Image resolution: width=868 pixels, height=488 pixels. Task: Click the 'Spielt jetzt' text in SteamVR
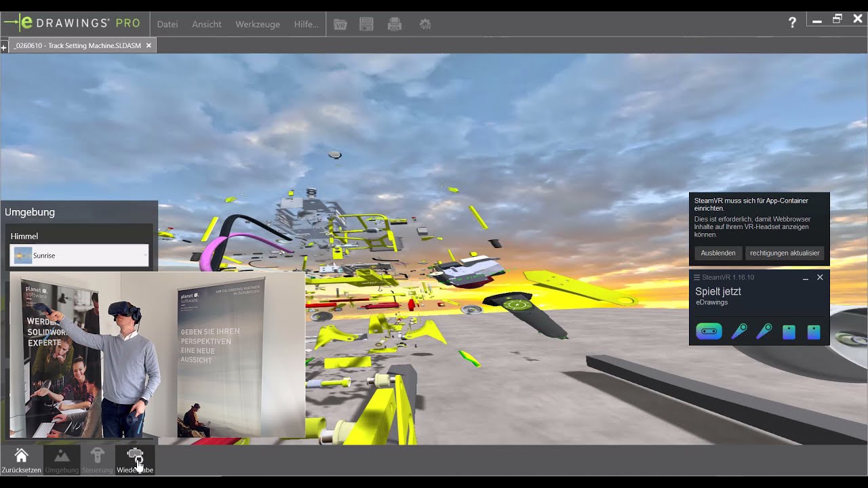point(718,291)
